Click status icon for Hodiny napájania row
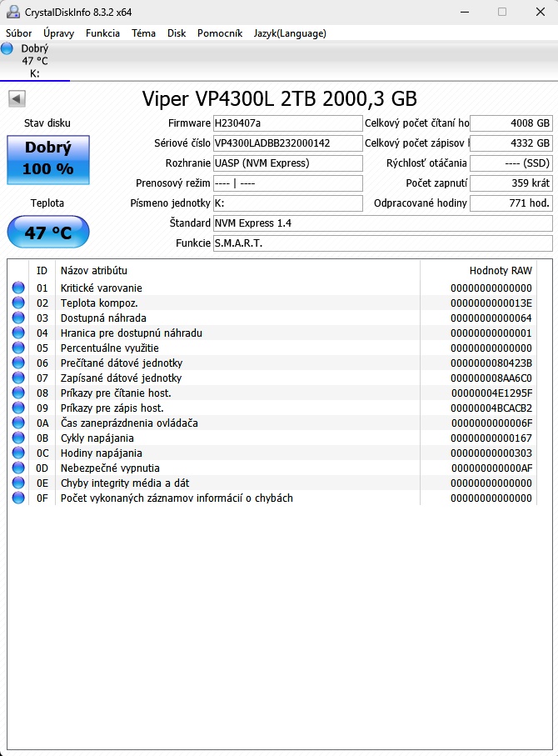Screen dimensions: 558x756 coord(18,453)
